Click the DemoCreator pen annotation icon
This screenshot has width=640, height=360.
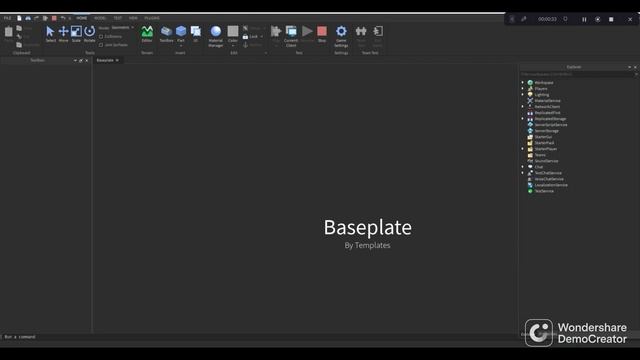point(523,19)
